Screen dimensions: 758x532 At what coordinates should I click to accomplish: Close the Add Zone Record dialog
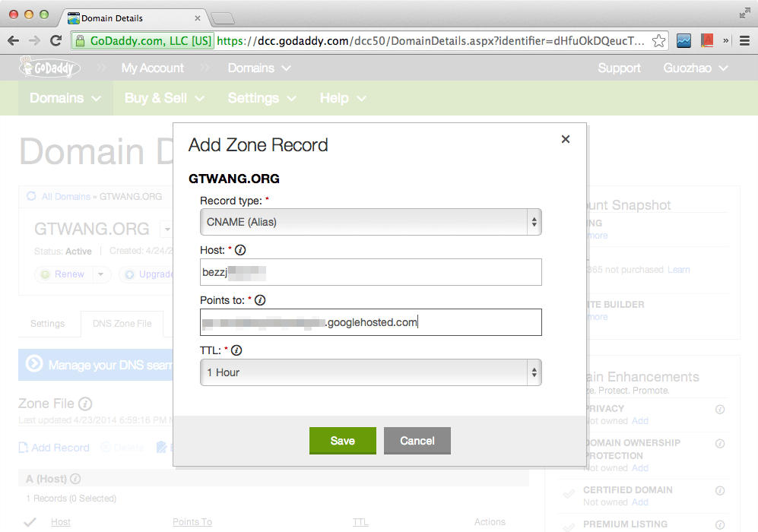click(565, 139)
